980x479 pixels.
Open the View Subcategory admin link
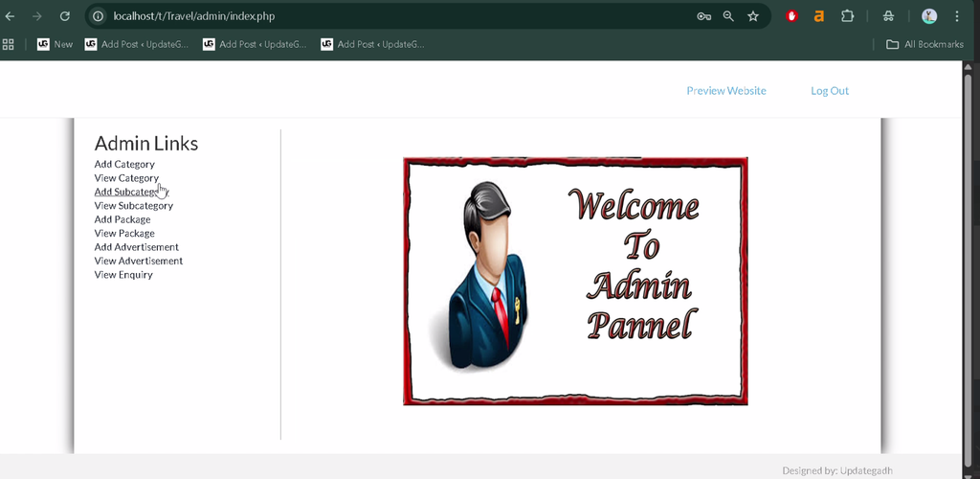pyautogui.click(x=134, y=206)
